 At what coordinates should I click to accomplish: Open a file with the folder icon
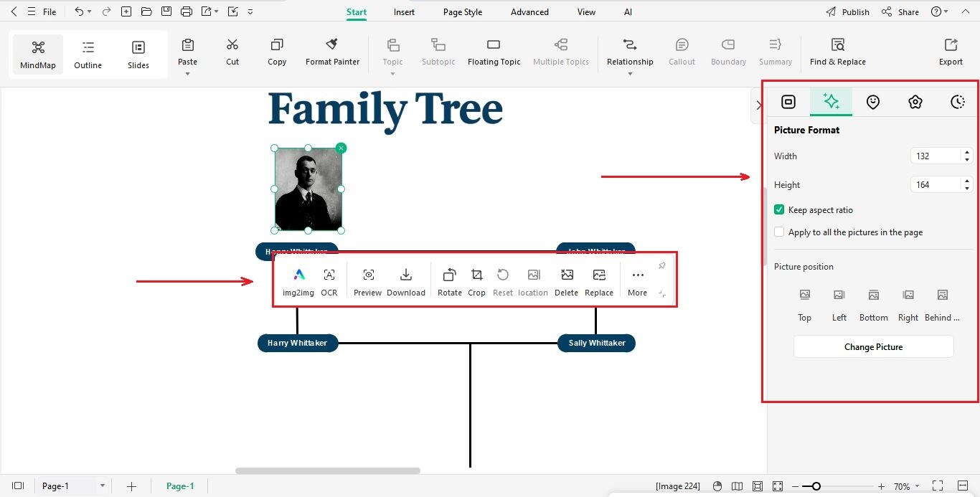point(146,11)
